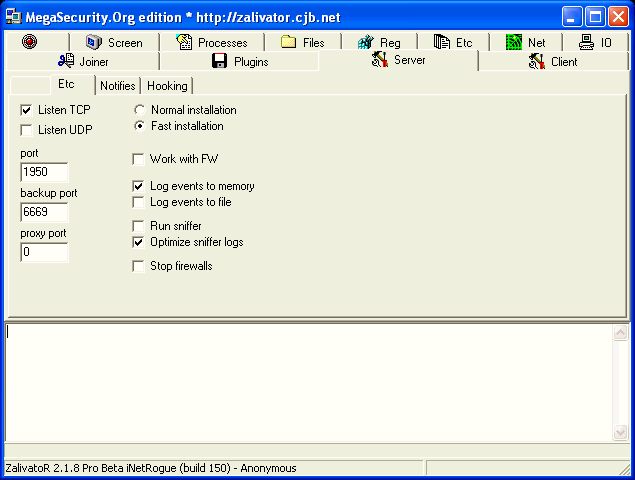Viewport: 635px width, 480px height.
Task: Click the Processes tab icon
Action: click(x=184, y=42)
